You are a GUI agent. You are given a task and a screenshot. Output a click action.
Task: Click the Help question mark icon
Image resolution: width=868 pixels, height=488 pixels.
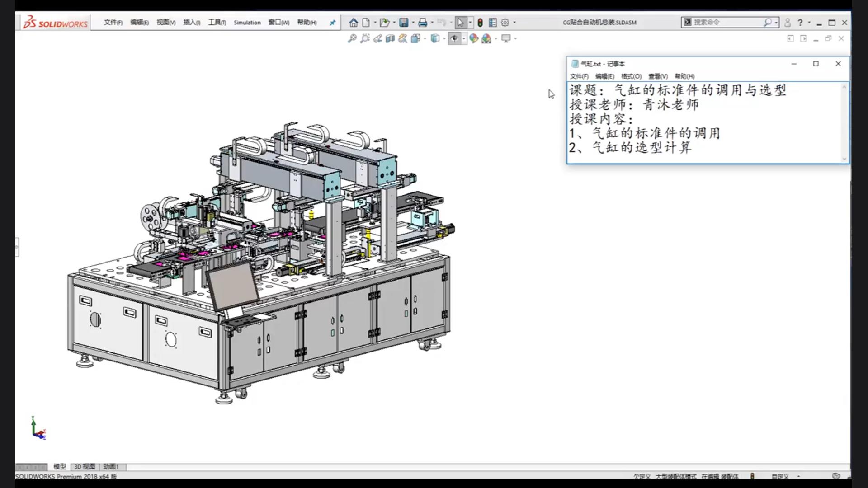point(800,23)
